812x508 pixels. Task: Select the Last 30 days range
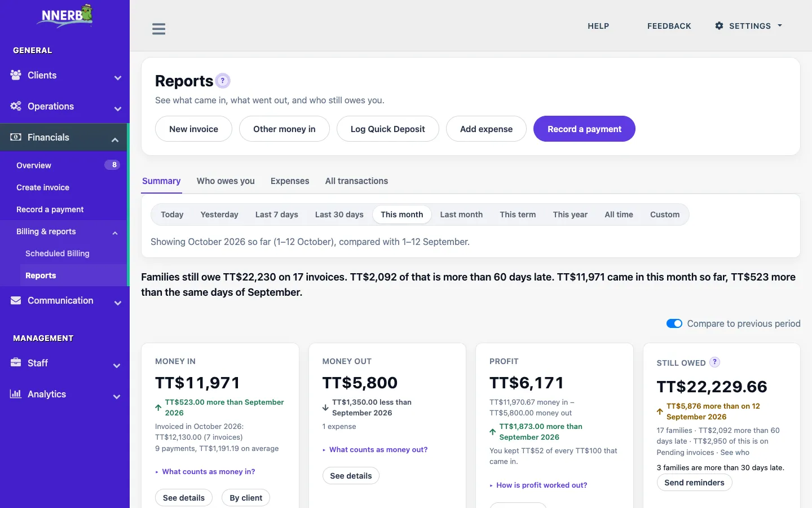pos(339,214)
